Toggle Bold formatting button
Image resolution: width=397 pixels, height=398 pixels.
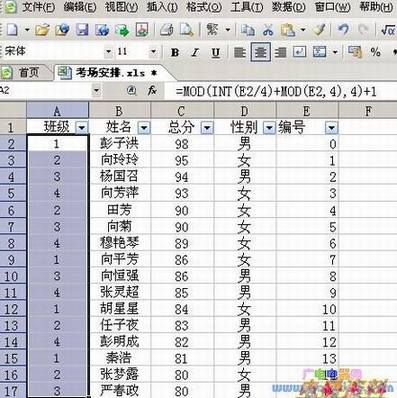tap(175, 52)
